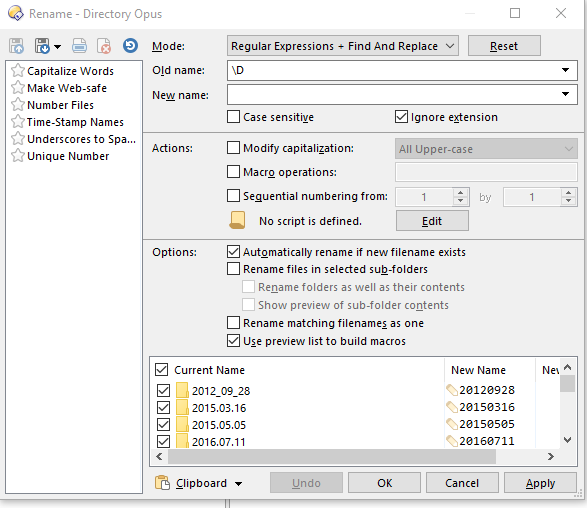Click the save preset floppy disk icon

(42, 46)
